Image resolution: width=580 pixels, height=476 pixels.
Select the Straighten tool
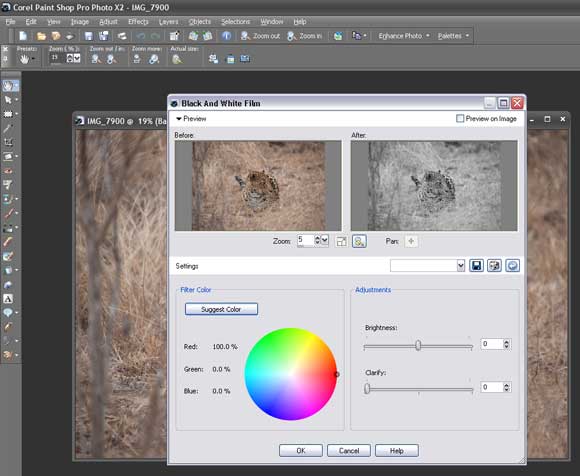(8, 157)
